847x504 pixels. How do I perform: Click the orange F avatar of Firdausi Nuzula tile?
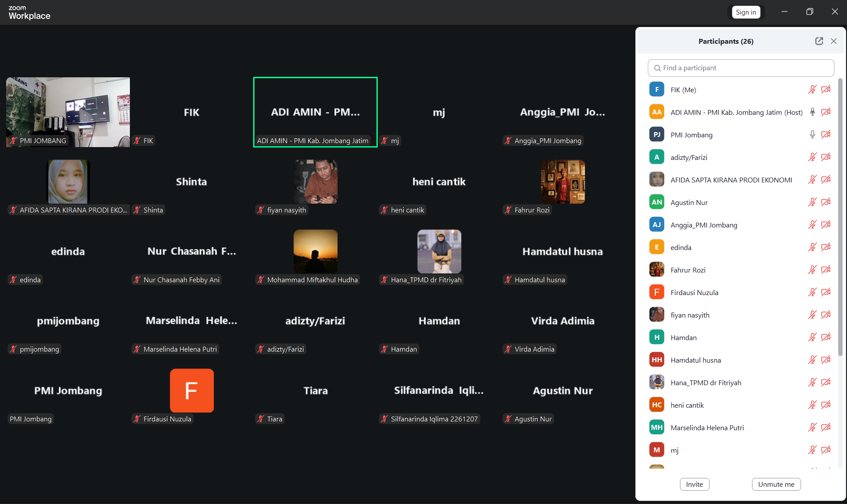[x=192, y=390]
